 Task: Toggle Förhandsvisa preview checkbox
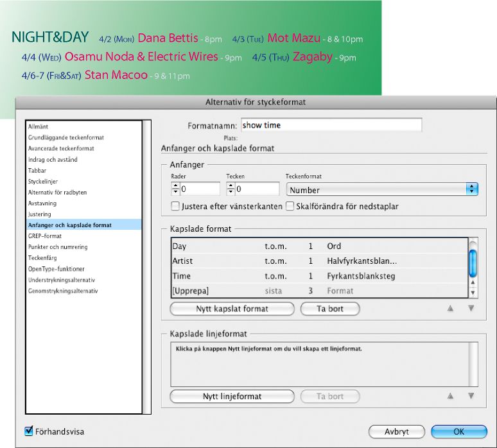tap(28, 431)
